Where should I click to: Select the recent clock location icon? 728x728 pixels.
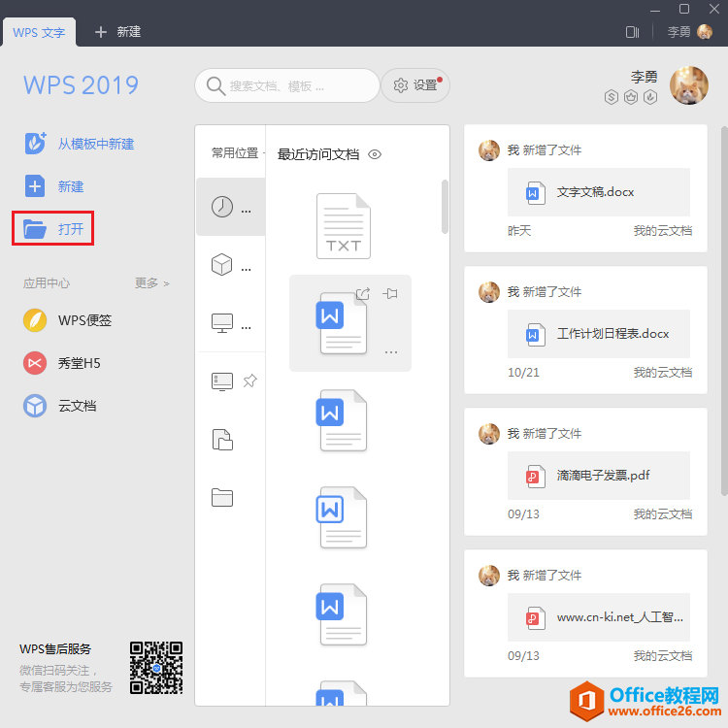222,207
